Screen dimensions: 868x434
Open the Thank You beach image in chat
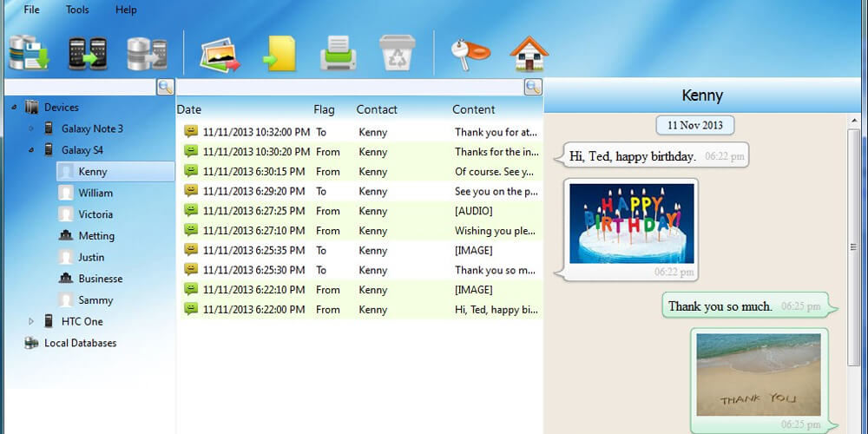tap(759, 375)
